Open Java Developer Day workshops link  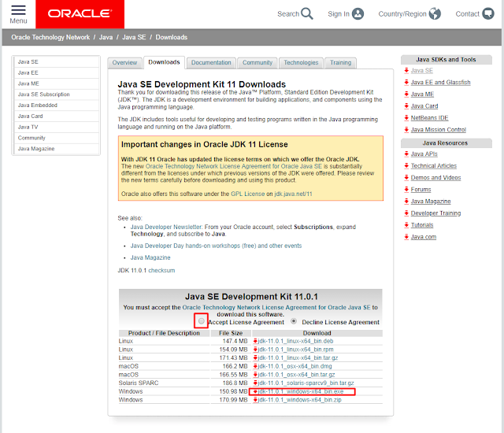tap(216, 246)
